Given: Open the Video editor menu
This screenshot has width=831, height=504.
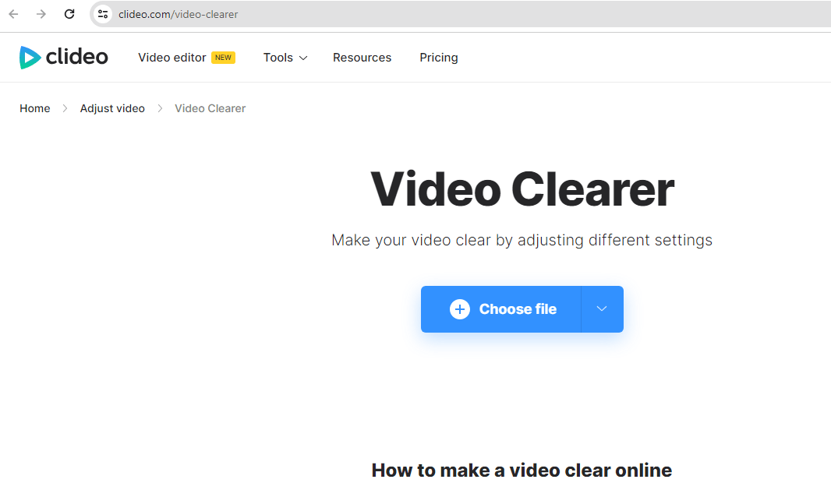Looking at the screenshot, I should pyautogui.click(x=172, y=57).
